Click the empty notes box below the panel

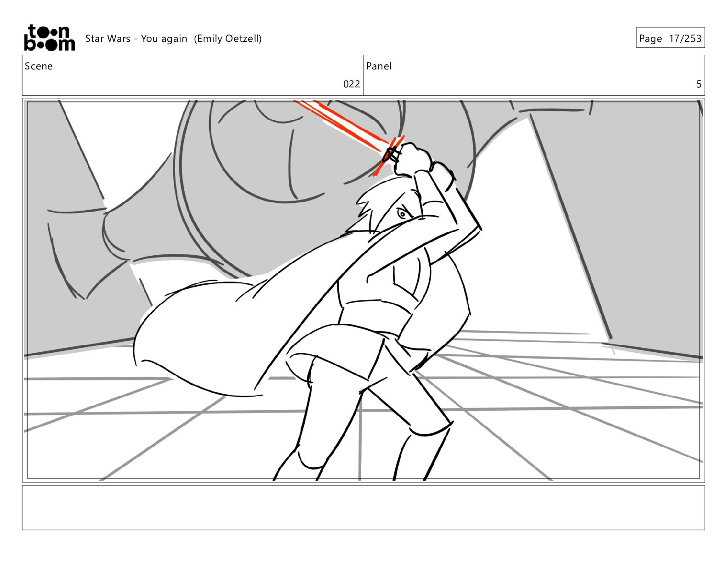(x=363, y=508)
